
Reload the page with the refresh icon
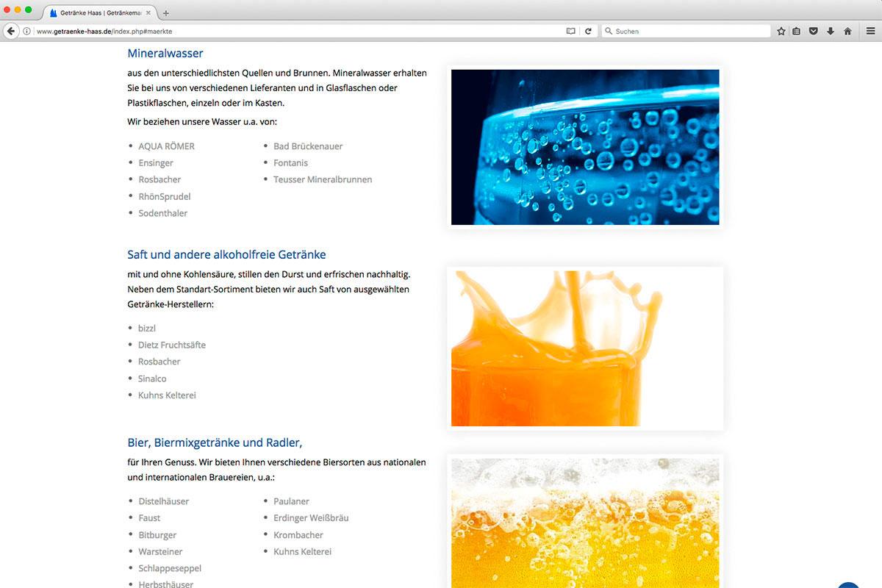pos(588,31)
